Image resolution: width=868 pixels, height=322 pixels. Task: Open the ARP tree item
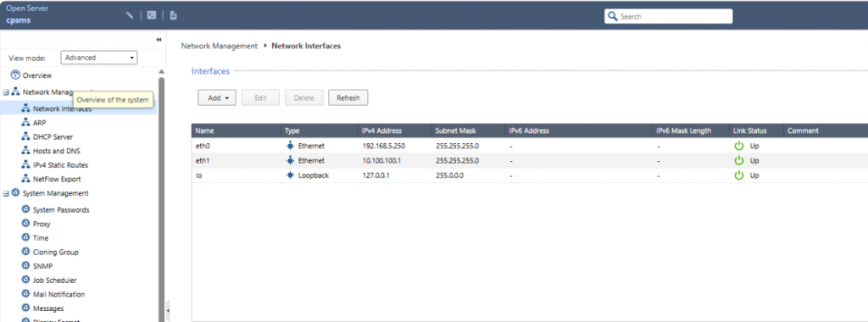tap(39, 122)
